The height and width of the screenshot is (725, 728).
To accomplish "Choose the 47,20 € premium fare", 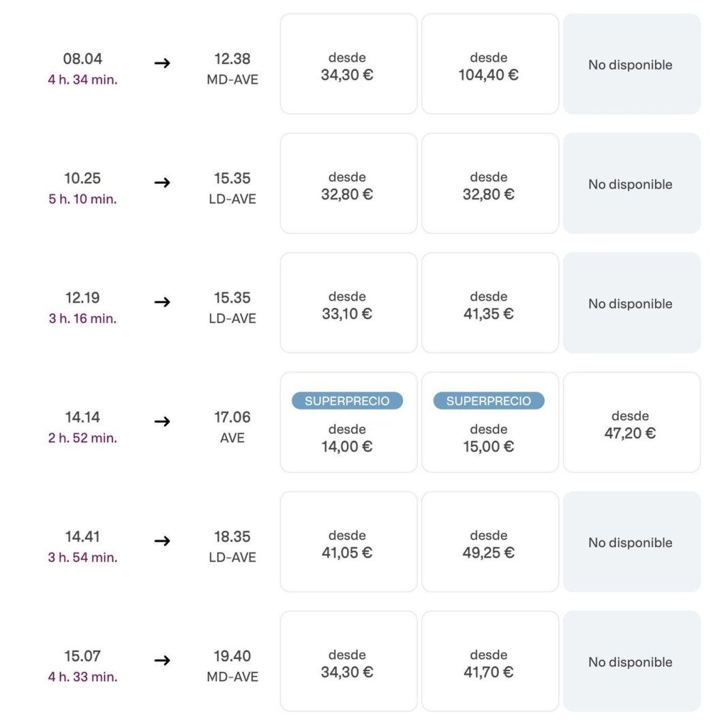I will tap(631, 423).
